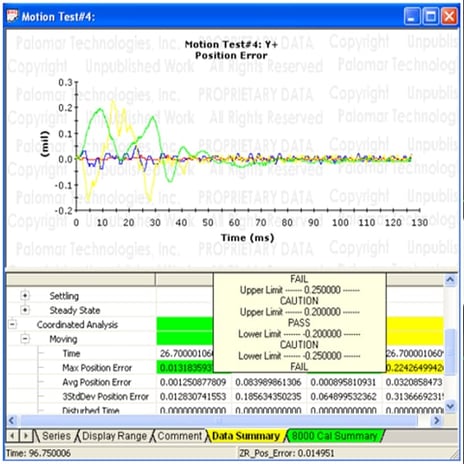Screen dimensions: 464x464
Task: Click the horizontal scrollbar thumb
Action: [x=219, y=421]
